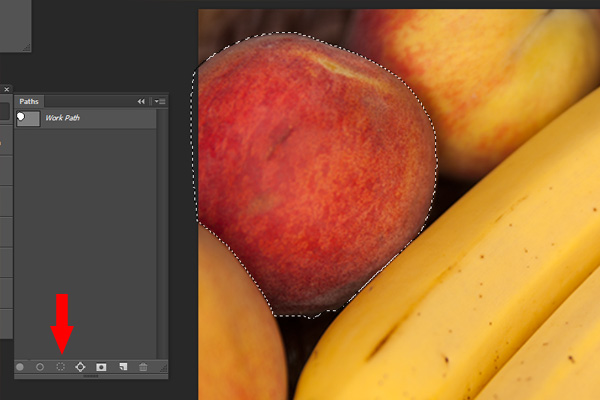Collapse Paths panel with double-arrow
The image size is (600, 400).
click(141, 101)
